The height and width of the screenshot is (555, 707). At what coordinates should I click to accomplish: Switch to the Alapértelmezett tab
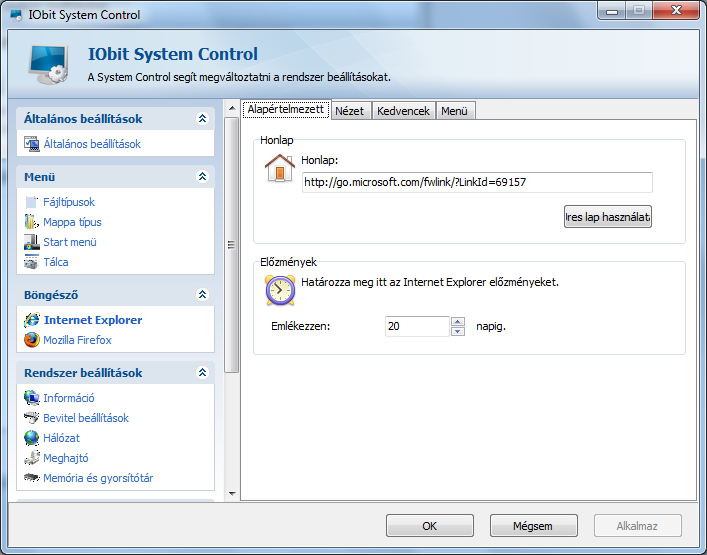[x=286, y=110]
